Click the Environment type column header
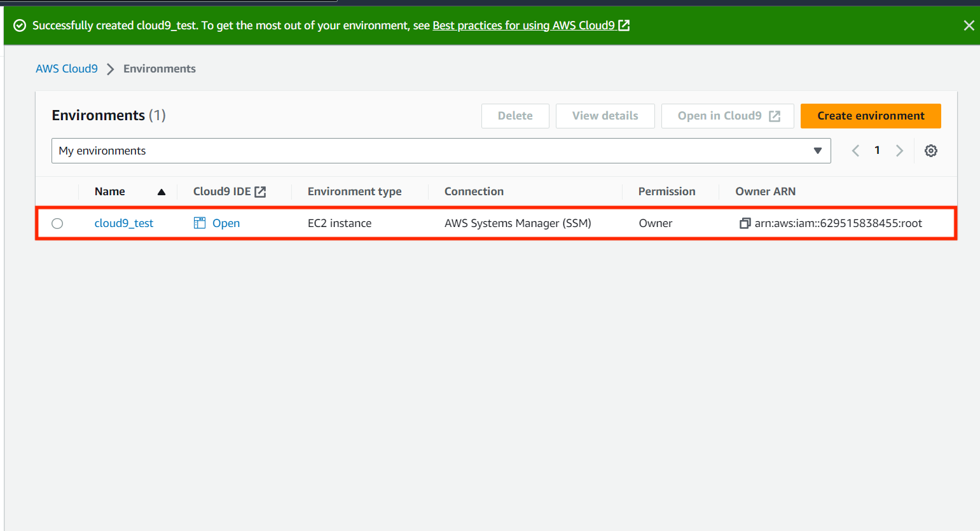The width and height of the screenshot is (980, 531). tap(354, 191)
